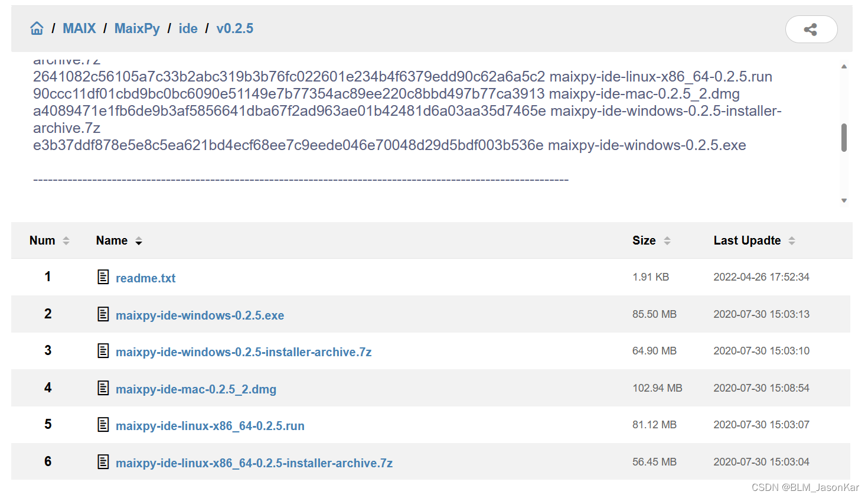The image size is (868, 498).
Task: Download maixpy-ide-windows-0.2.5.exe
Action: (200, 315)
